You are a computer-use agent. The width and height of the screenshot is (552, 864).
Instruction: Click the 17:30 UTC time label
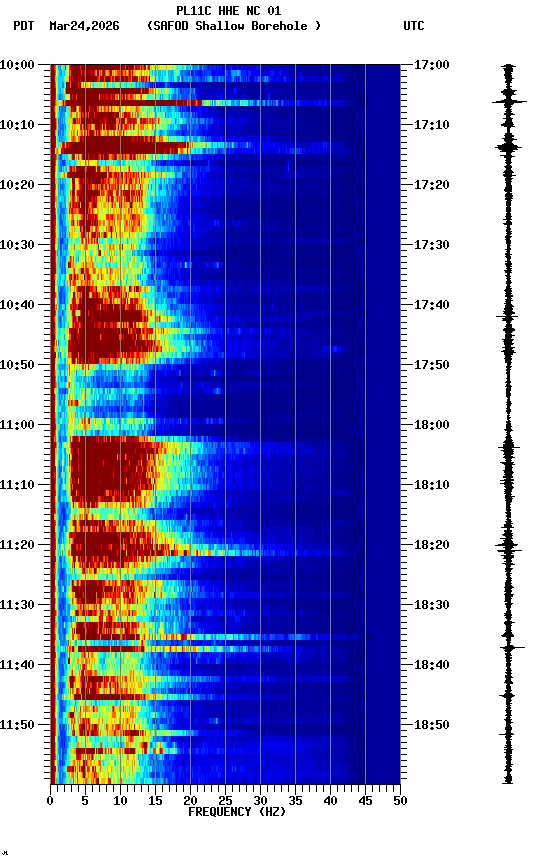click(x=432, y=245)
